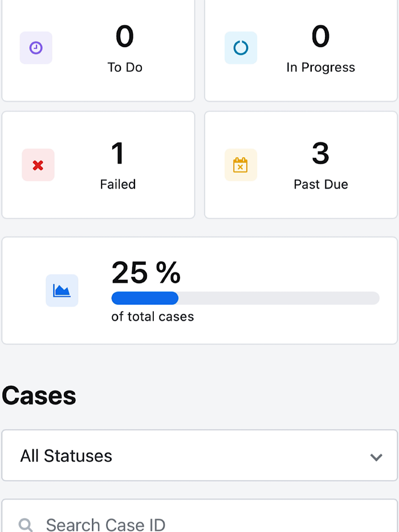Viewport: 399px width, 532px height.
Task: Click the 'of total cases' caption
Action: [152, 317]
